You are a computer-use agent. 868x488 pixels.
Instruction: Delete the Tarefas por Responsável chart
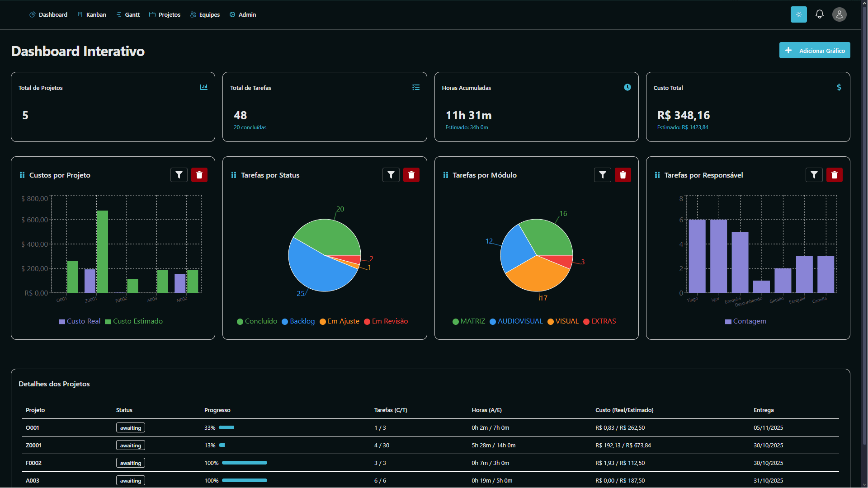tap(834, 175)
